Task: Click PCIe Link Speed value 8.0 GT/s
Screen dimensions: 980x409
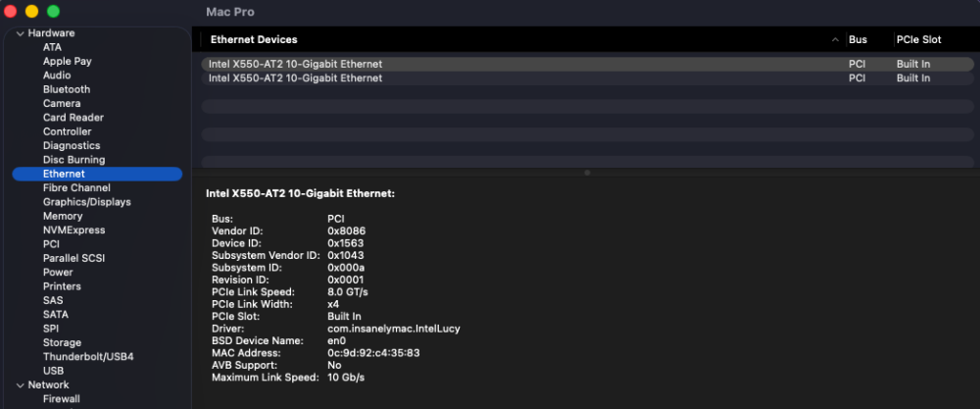Action: click(x=348, y=292)
